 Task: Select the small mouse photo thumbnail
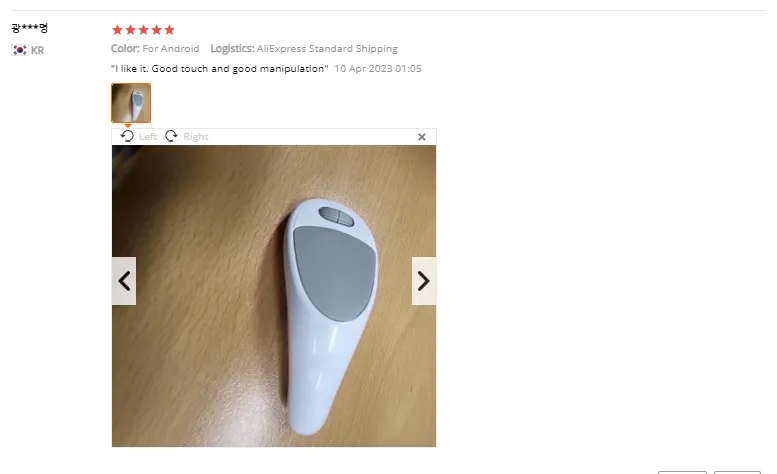tap(131, 103)
